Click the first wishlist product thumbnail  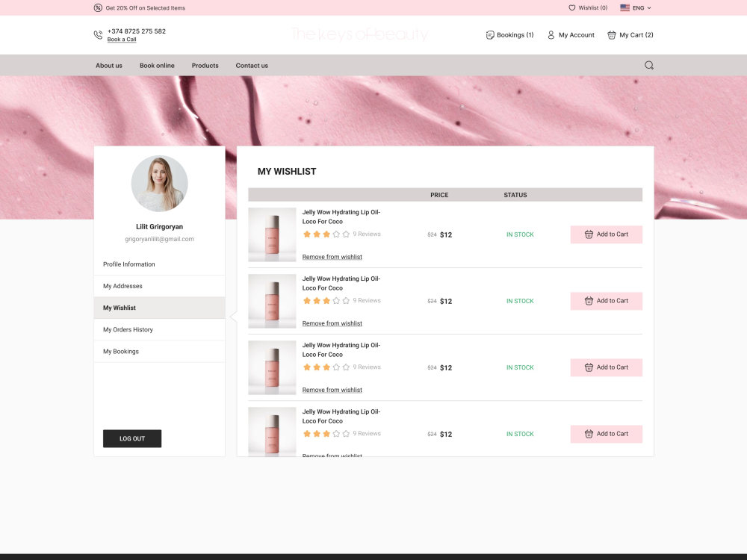pos(272,234)
